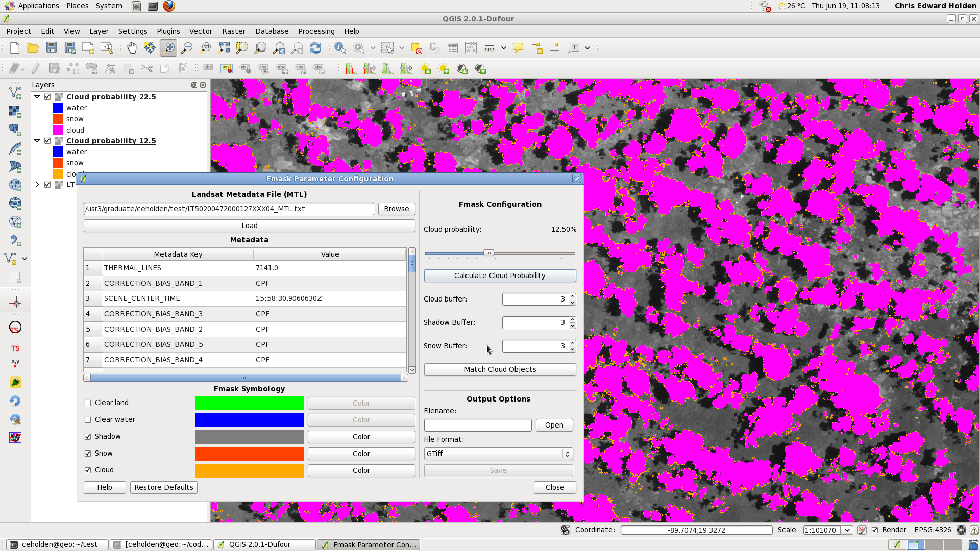Click the Zoom Full extent icon
980x551 pixels.
click(224, 48)
